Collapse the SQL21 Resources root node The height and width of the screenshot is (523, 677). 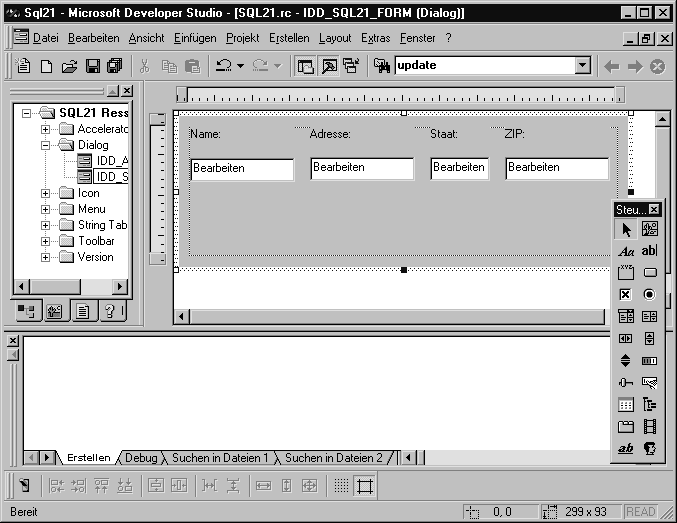click(x=26, y=113)
